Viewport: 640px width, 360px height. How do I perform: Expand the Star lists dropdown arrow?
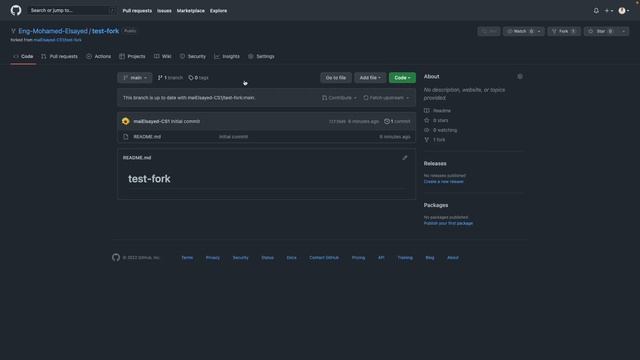tap(623, 31)
